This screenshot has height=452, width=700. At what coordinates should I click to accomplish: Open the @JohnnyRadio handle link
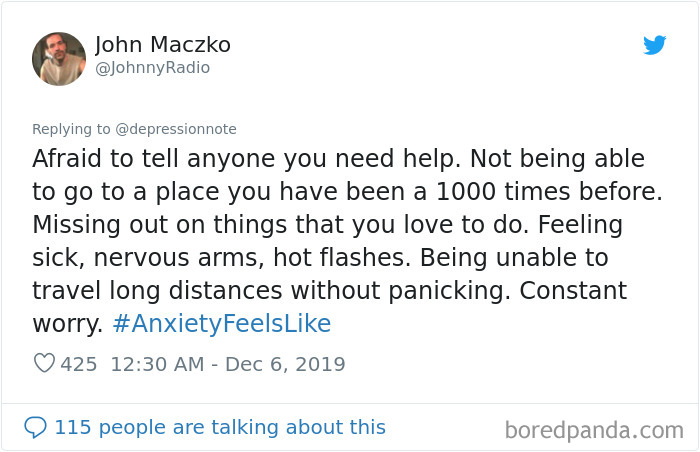(x=153, y=68)
